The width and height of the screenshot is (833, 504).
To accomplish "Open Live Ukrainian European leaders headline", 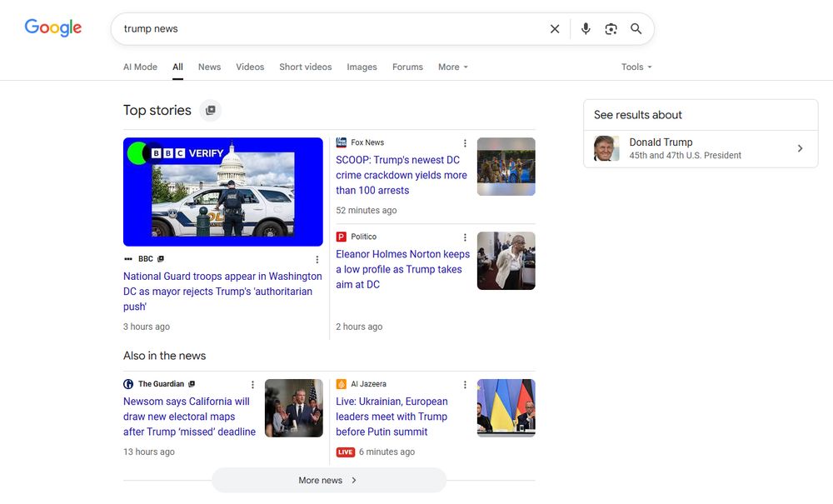I will (x=392, y=417).
